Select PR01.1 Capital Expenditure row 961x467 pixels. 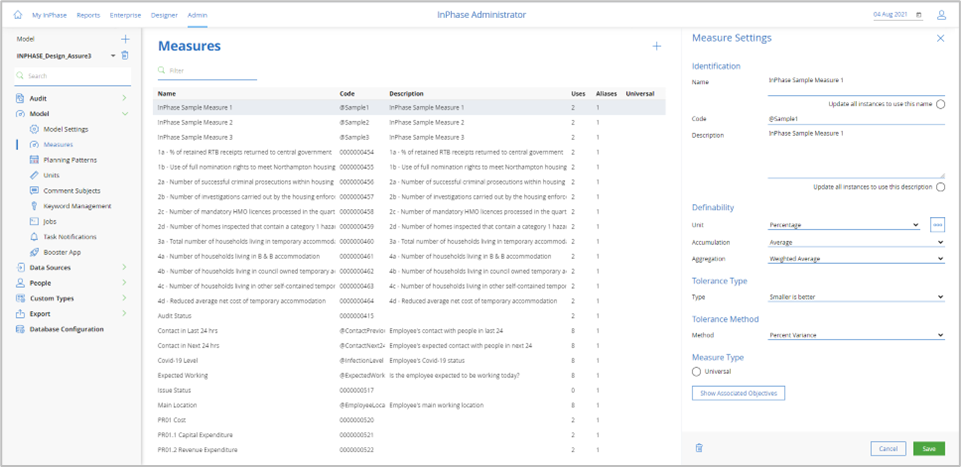(x=409, y=435)
